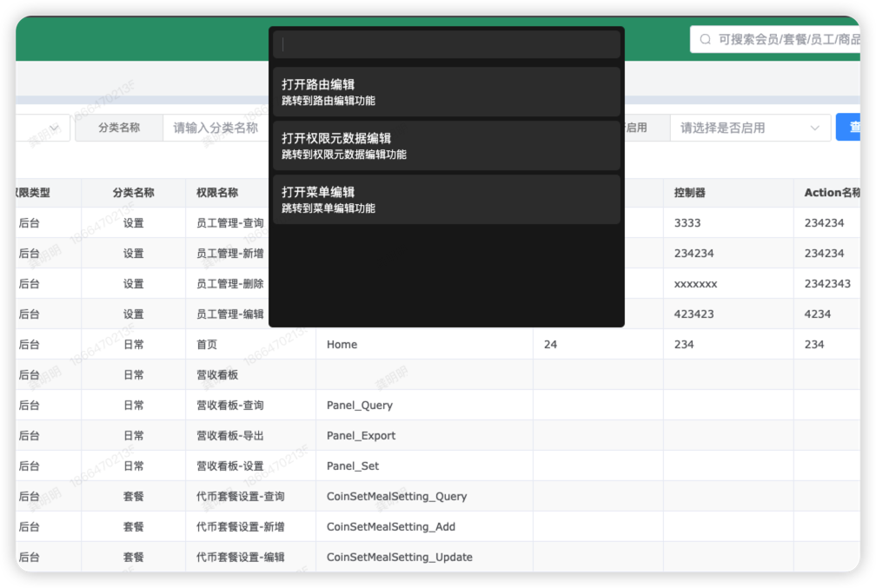Image resolution: width=876 pixels, height=588 pixels.
Task: Click the magnifier icon in the top search box
Action: (x=705, y=40)
